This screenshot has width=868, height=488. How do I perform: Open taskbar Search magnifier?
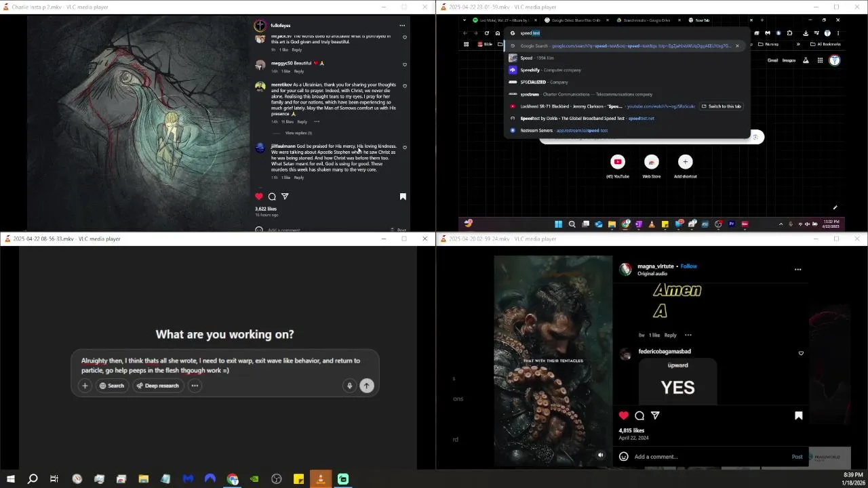coord(33,479)
